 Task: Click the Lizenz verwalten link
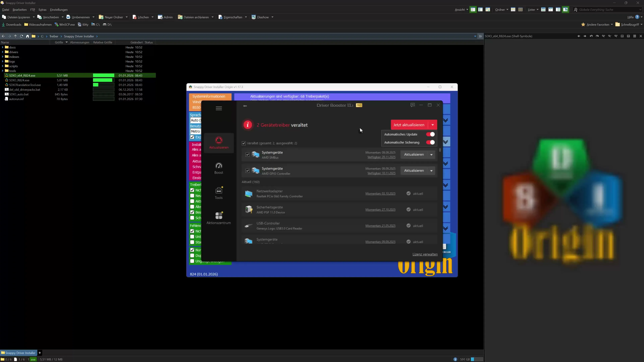point(425,254)
